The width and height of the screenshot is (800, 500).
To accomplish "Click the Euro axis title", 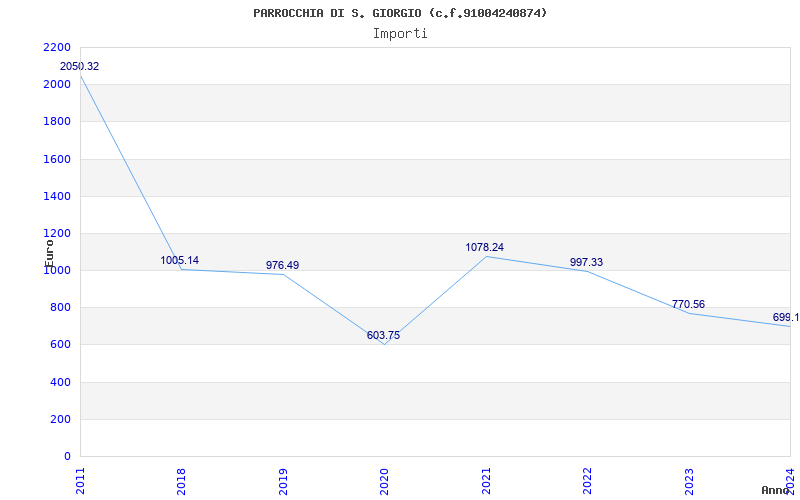I will (x=49, y=253).
